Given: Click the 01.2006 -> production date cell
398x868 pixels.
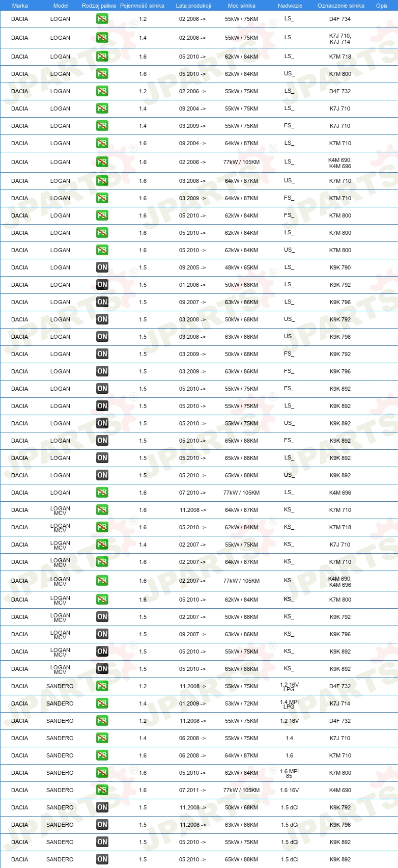Looking at the screenshot, I should tap(192, 285).
